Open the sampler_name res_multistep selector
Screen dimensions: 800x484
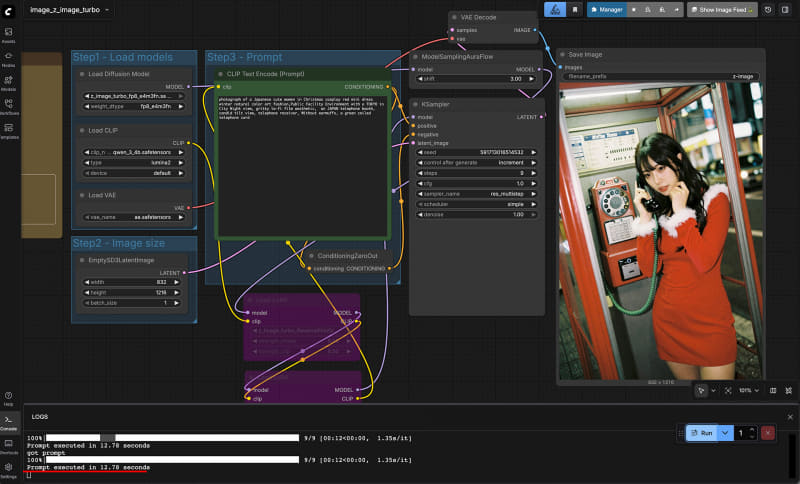pos(477,194)
